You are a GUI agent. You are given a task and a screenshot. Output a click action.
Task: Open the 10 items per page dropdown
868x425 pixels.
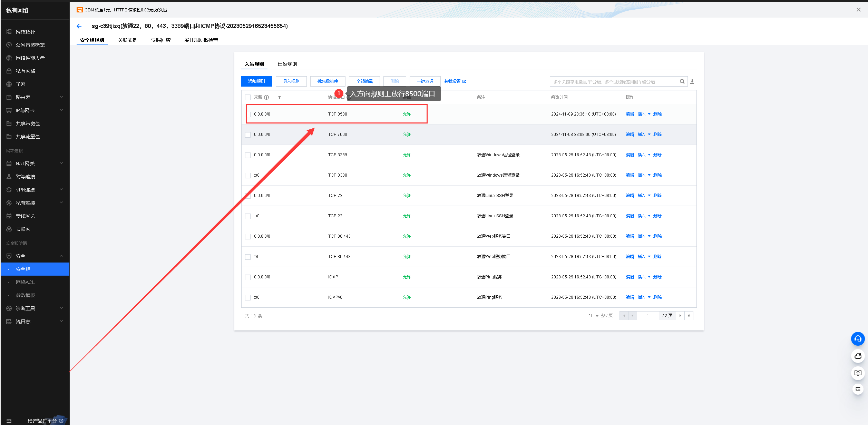click(593, 316)
